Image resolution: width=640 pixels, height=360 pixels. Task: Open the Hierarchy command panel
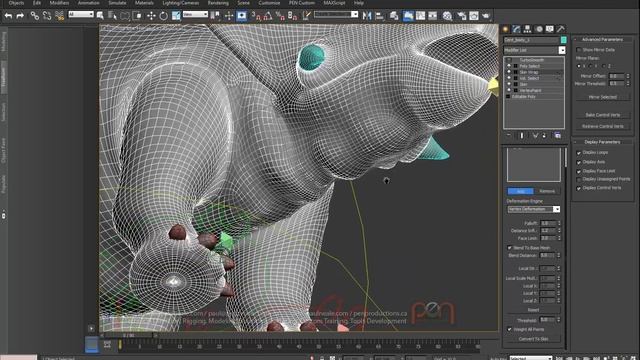pyautogui.click(x=527, y=29)
